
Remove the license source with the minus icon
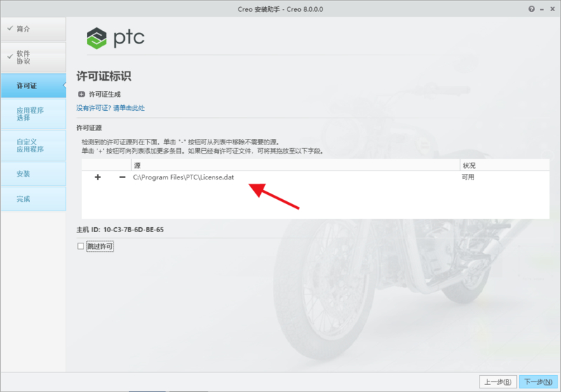[122, 177]
